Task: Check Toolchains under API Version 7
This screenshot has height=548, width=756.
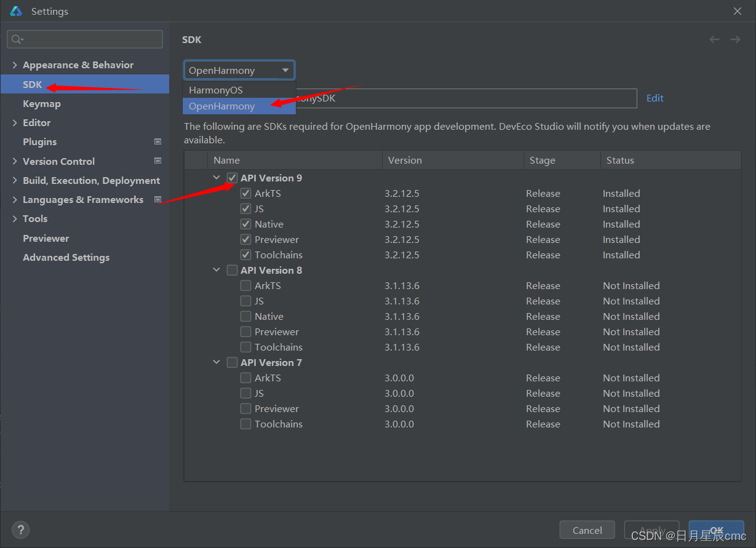Action: click(245, 424)
